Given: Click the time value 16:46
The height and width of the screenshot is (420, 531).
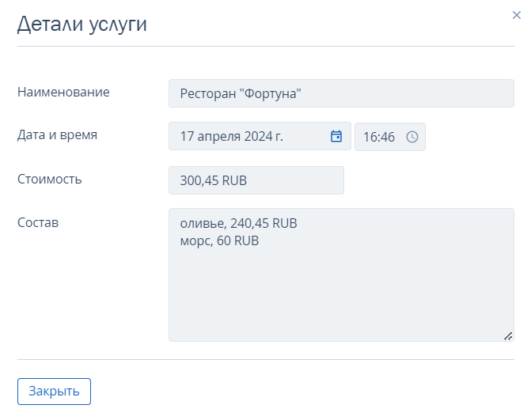Looking at the screenshot, I should click(379, 137).
